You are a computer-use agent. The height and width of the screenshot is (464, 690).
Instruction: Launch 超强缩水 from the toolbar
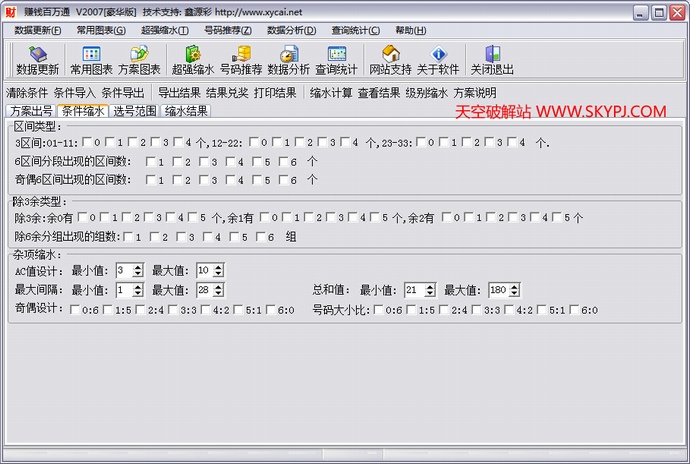(x=192, y=60)
